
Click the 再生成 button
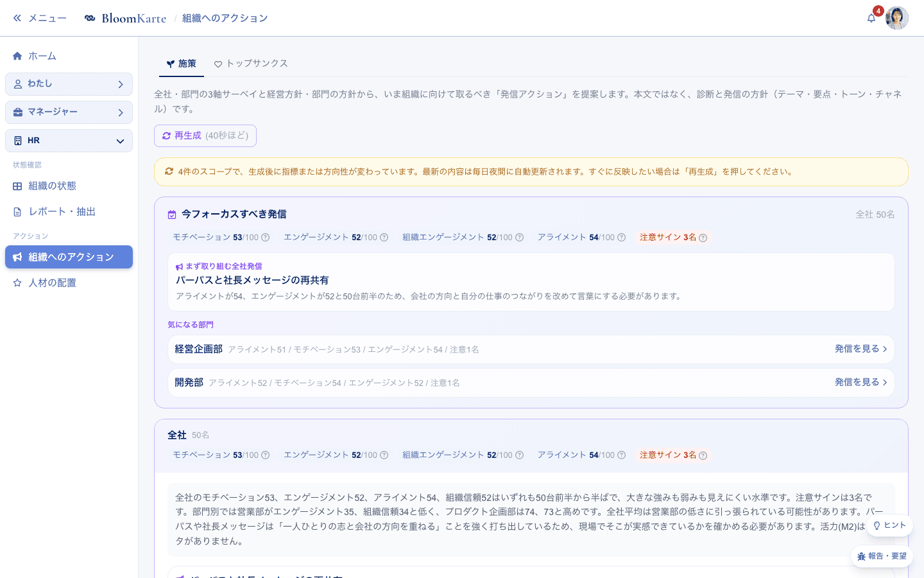click(205, 136)
